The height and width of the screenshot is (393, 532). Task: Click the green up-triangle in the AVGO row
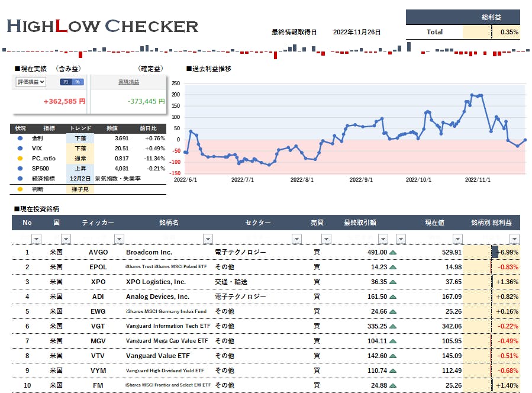point(393,252)
